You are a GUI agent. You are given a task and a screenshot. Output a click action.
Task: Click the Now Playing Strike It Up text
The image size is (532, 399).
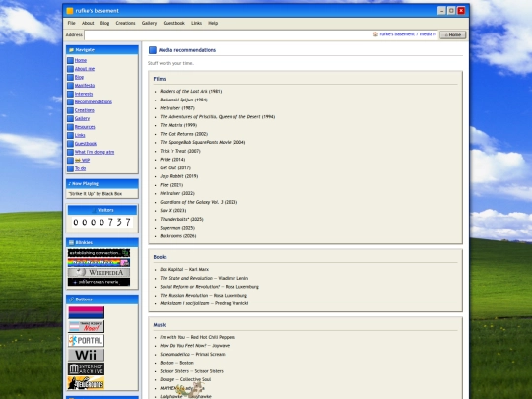pyautogui.click(x=96, y=194)
